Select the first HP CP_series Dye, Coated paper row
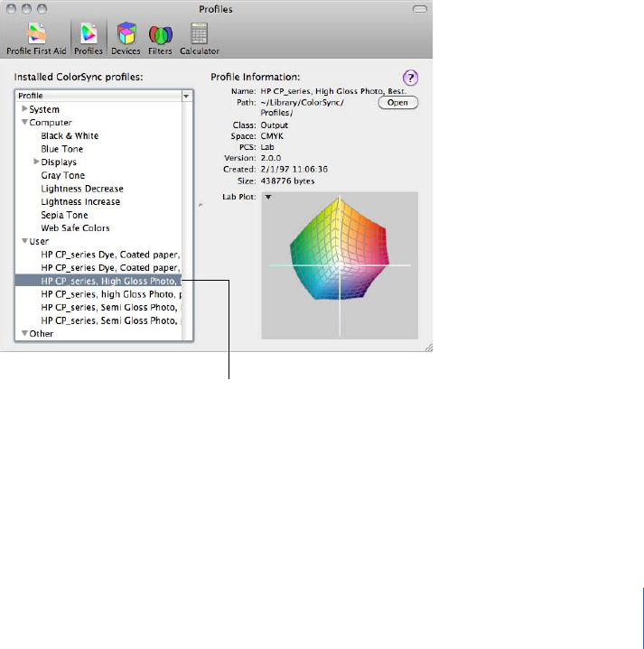Image resolution: width=644 pixels, height=649 pixels. click(x=98, y=255)
